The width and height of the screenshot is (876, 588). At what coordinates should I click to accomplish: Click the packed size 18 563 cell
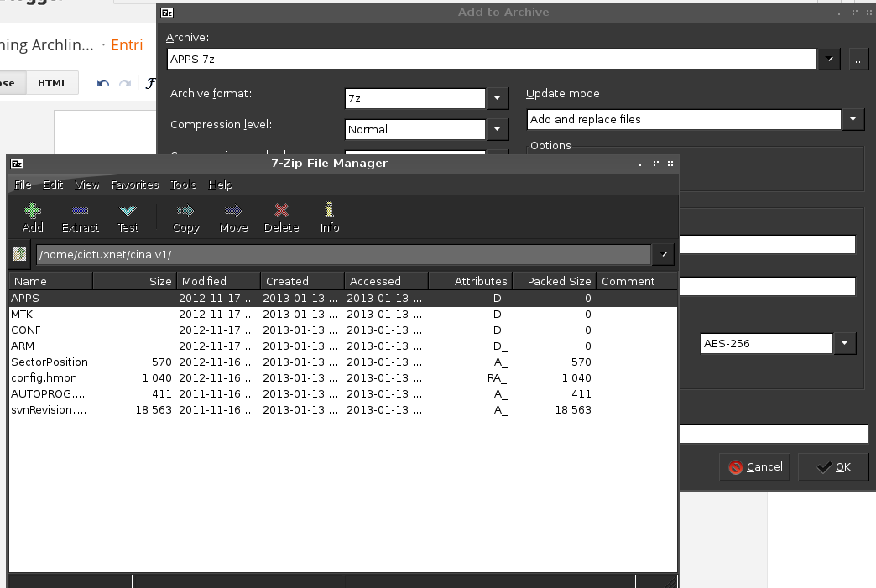click(572, 410)
